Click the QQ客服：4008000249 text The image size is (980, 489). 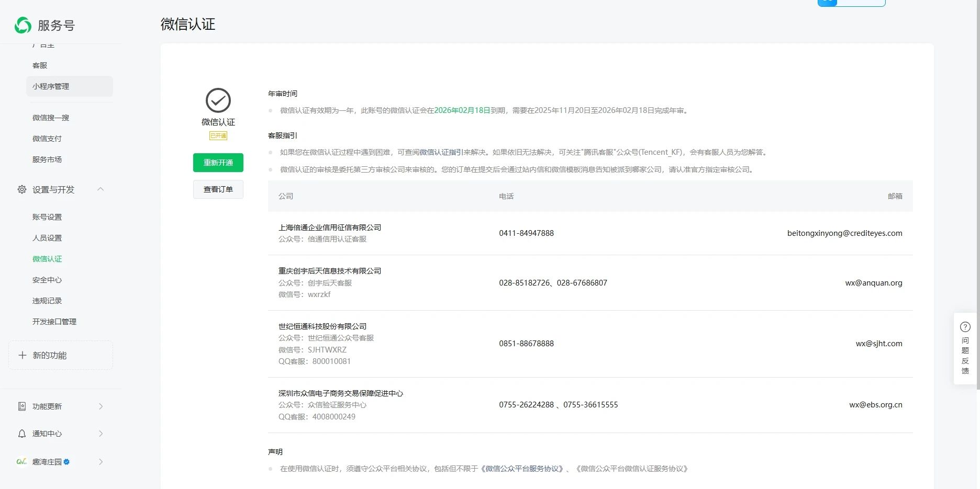(317, 417)
